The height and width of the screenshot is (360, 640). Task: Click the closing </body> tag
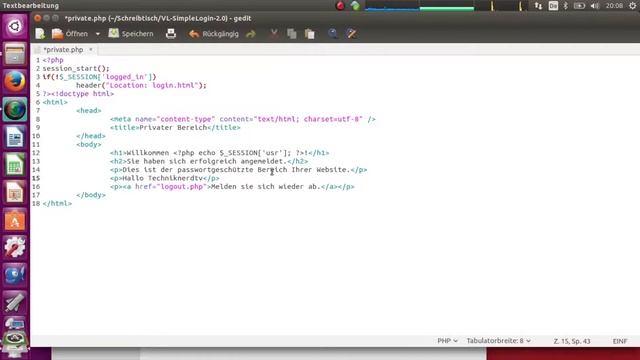pyautogui.click(x=91, y=195)
